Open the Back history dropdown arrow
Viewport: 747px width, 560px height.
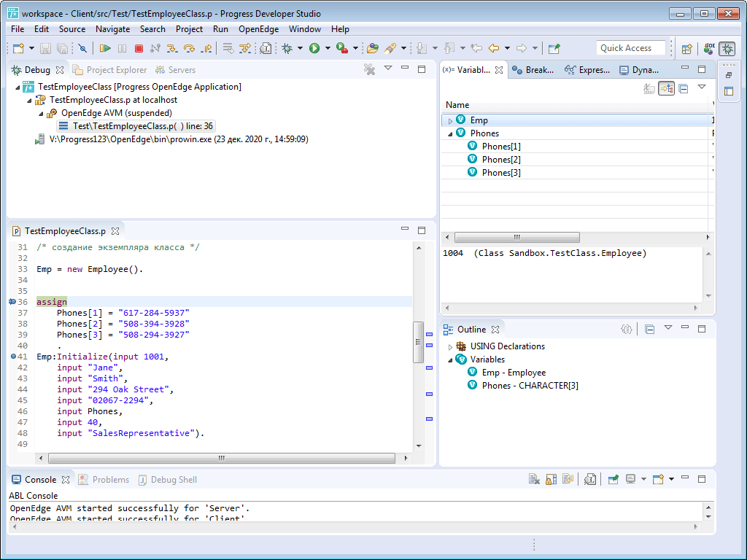507,48
